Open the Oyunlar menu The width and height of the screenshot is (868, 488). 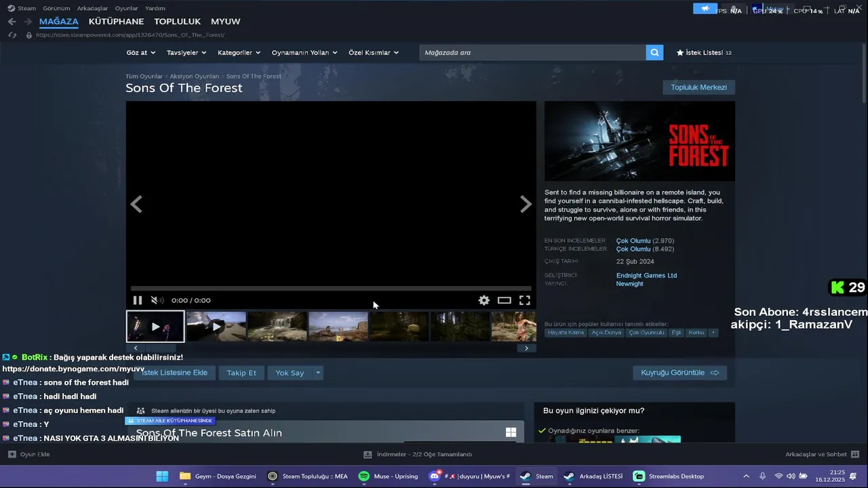[x=127, y=8]
